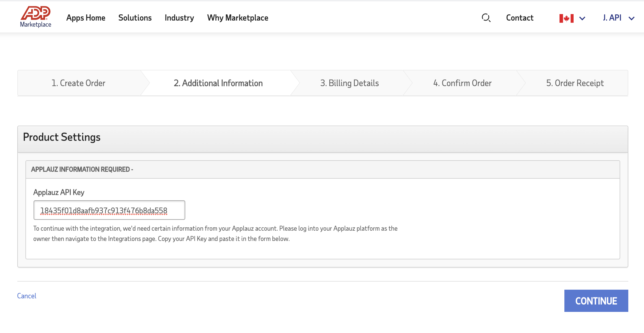Click the ADP Marketplace logo
The height and width of the screenshot is (333, 644).
pos(35,17)
